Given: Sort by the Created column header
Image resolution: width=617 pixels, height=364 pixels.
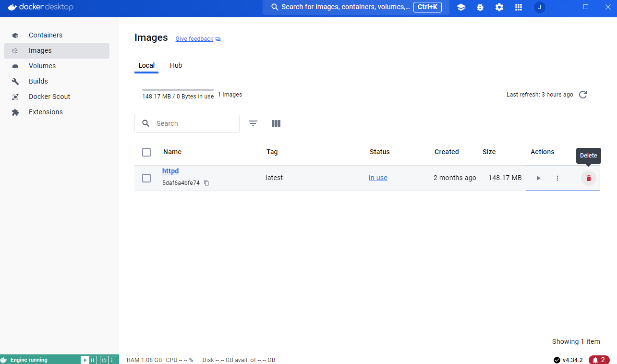Looking at the screenshot, I should coord(447,152).
